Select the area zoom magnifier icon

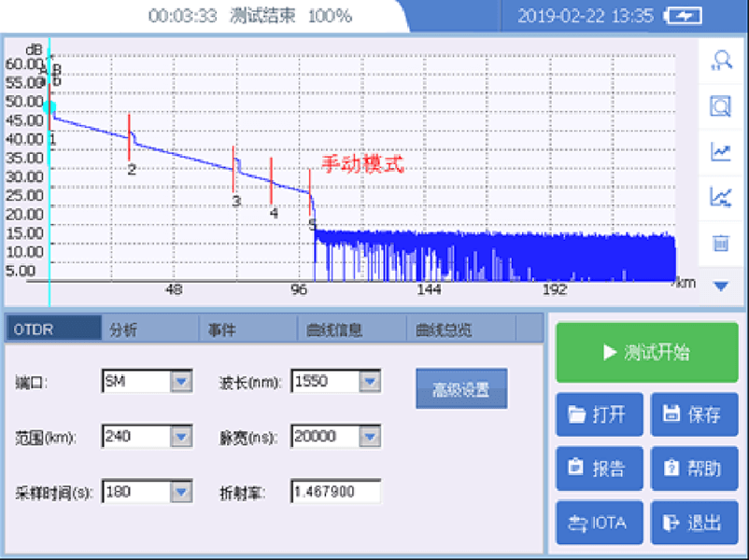point(720,106)
